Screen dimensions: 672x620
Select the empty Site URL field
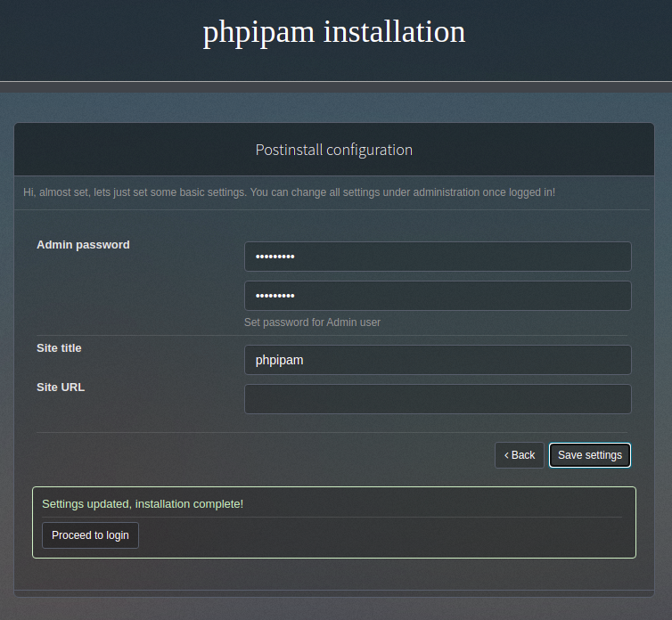[x=438, y=399]
